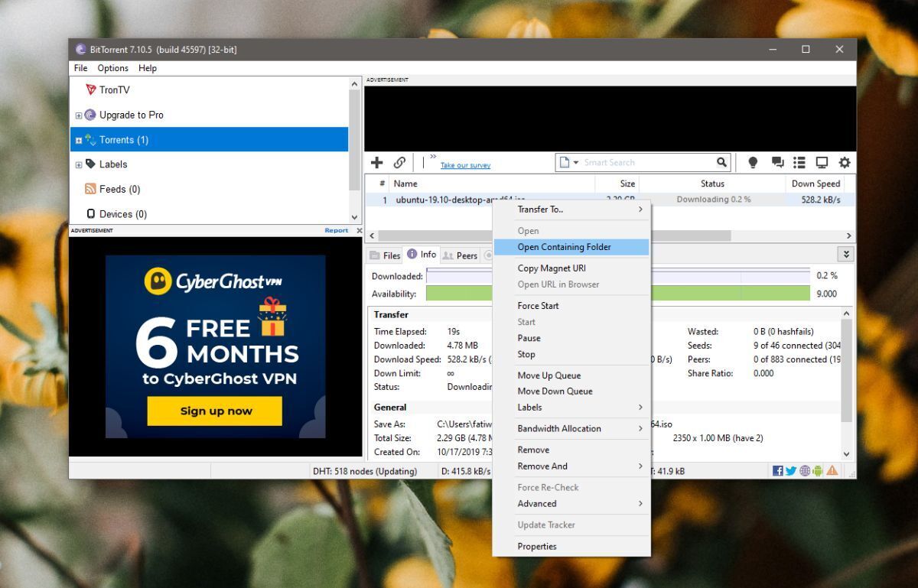The image size is (918, 588).
Task: Close the sidebar advertisement with the X
Action: pyautogui.click(x=360, y=230)
